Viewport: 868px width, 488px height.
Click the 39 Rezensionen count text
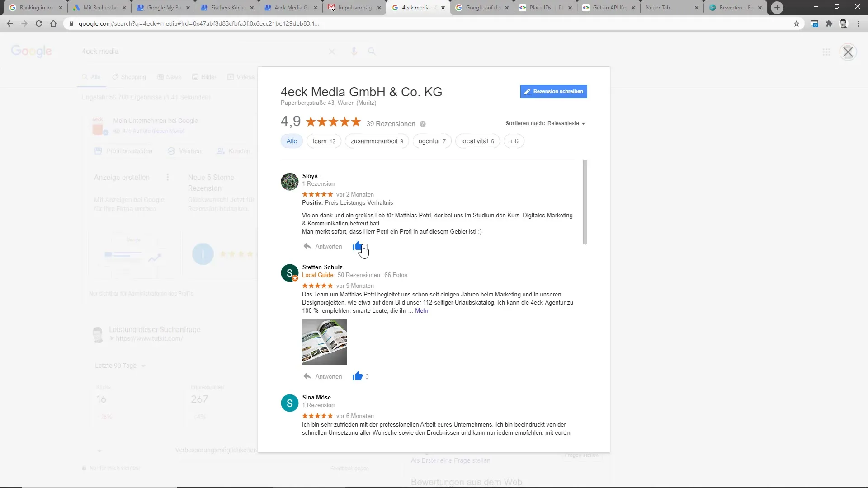(x=391, y=124)
